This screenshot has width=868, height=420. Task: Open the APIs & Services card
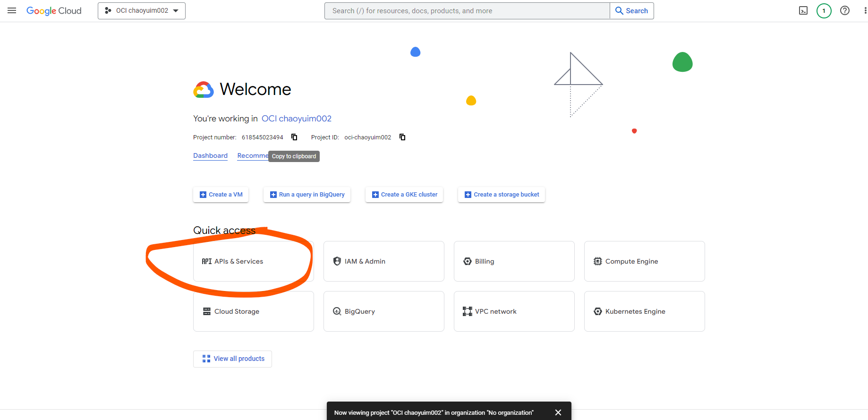coord(253,261)
